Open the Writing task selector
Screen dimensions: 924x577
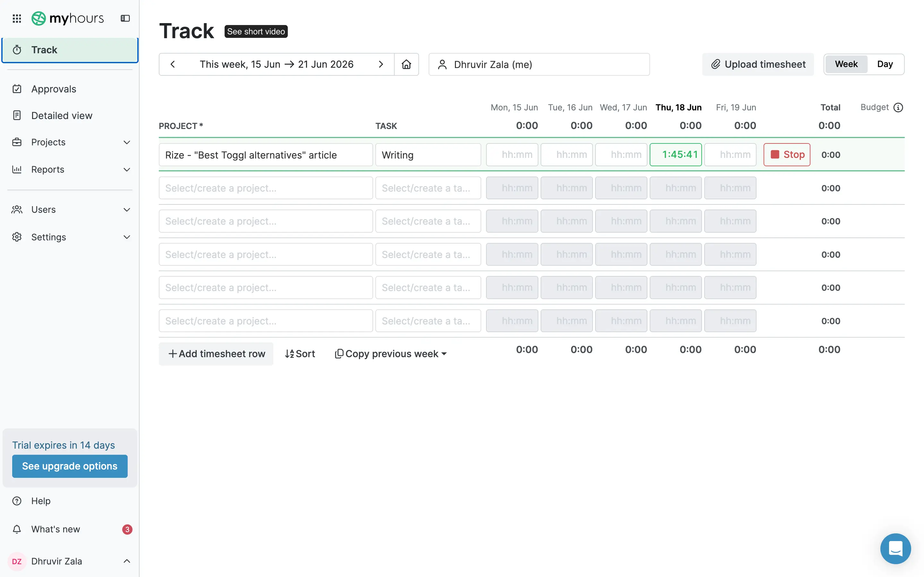click(x=428, y=155)
